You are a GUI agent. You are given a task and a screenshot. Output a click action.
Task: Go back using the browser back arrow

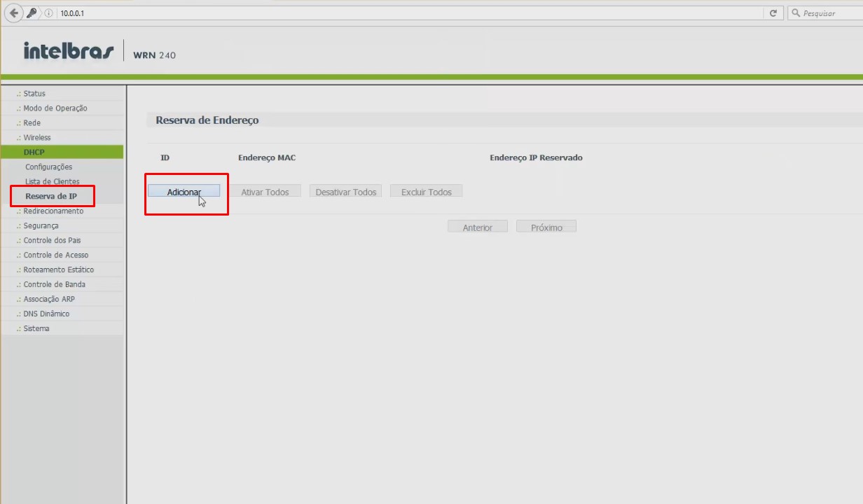(13, 13)
